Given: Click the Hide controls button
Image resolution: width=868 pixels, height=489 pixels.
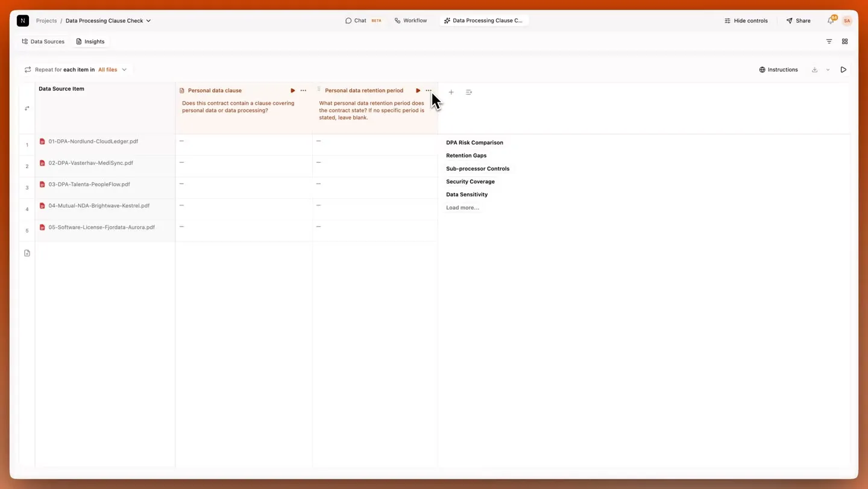Looking at the screenshot, I should point(746,20).
